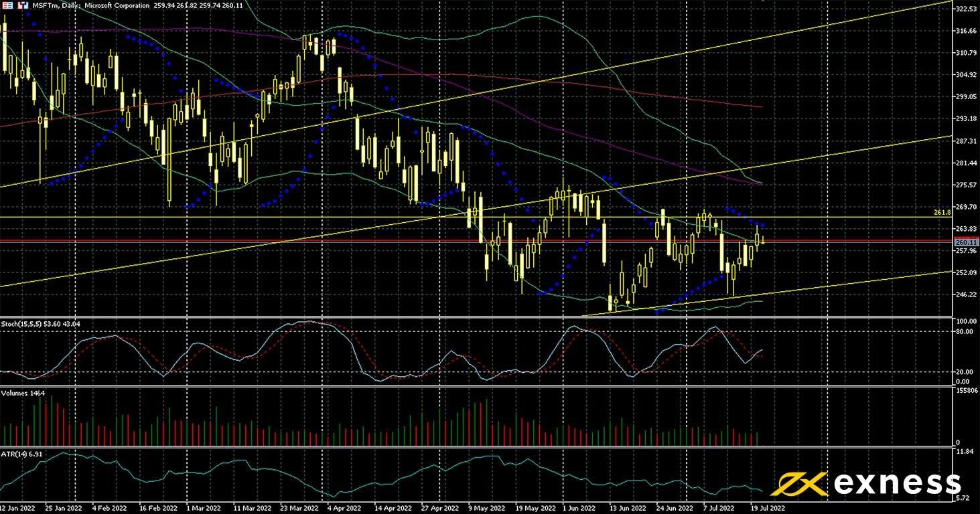
Task: Click the 23 Mar 2022 date label
Action: click(300, 508)
